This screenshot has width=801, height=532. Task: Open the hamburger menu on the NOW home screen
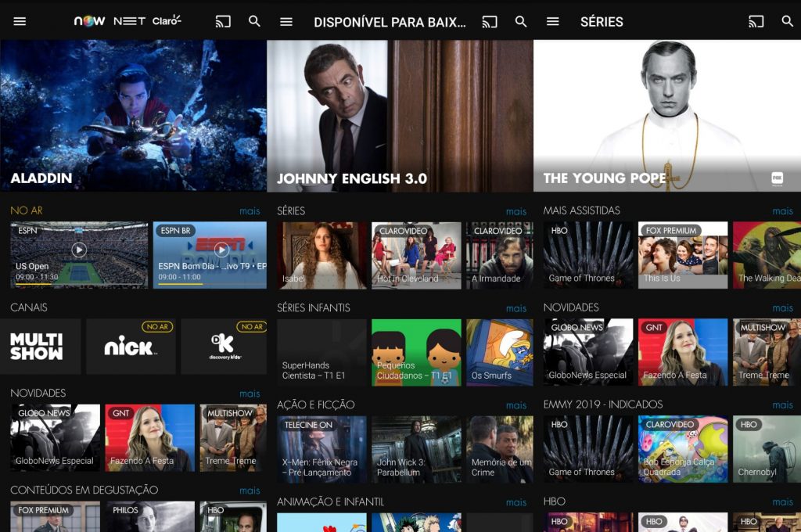(x=20, y=21)
